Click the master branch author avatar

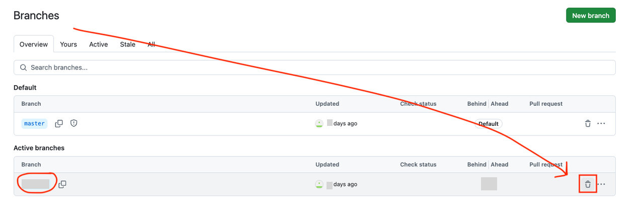[x=319, y=123]
